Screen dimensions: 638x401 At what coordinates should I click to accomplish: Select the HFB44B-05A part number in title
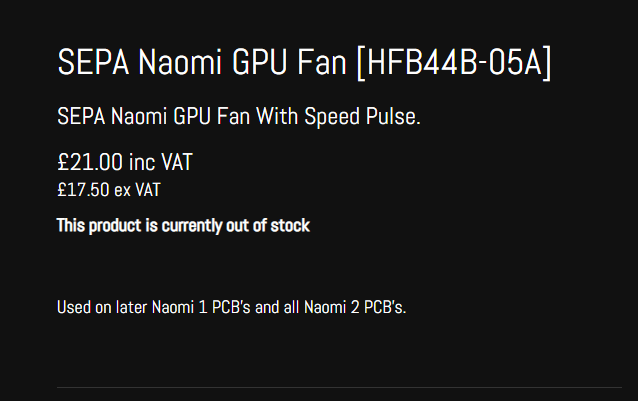(454, 63)
